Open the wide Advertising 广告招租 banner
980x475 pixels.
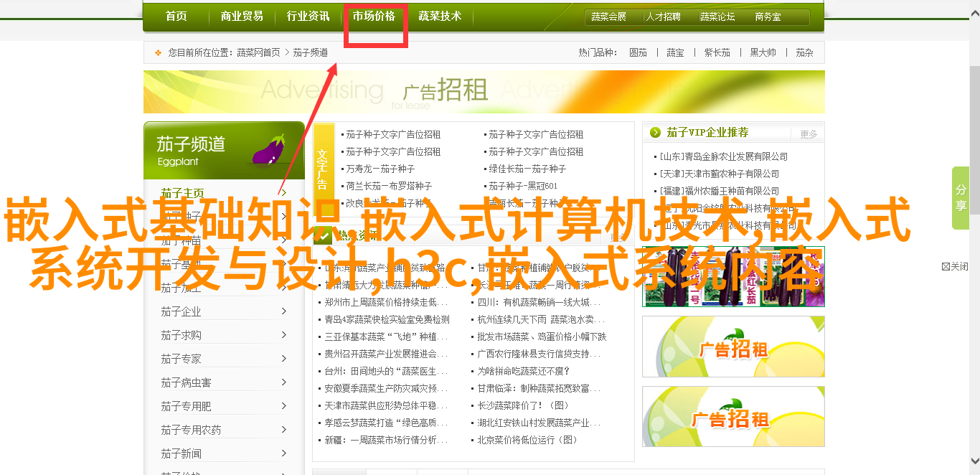pos(484,92)
